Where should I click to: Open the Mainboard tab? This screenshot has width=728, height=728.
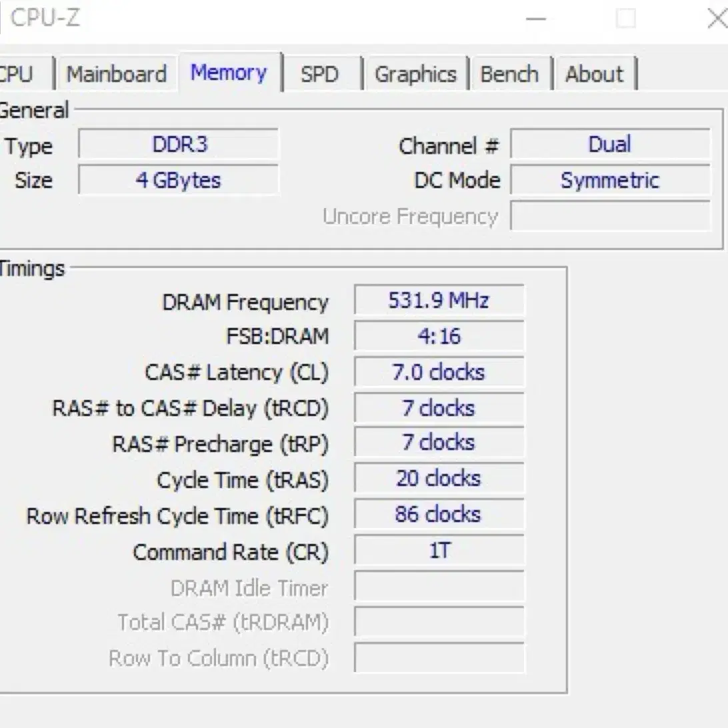[x=117, y=74]
